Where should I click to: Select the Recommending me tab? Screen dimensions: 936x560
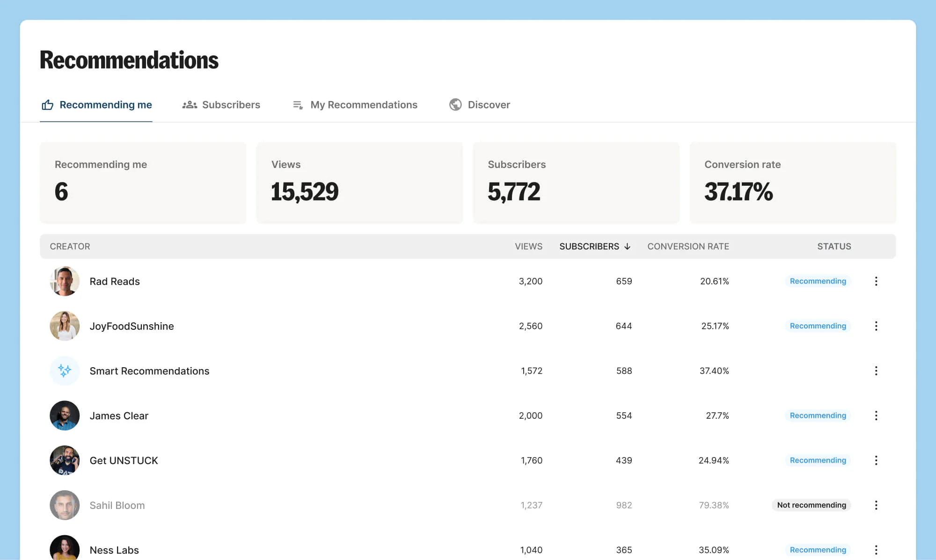pos(96,105)
